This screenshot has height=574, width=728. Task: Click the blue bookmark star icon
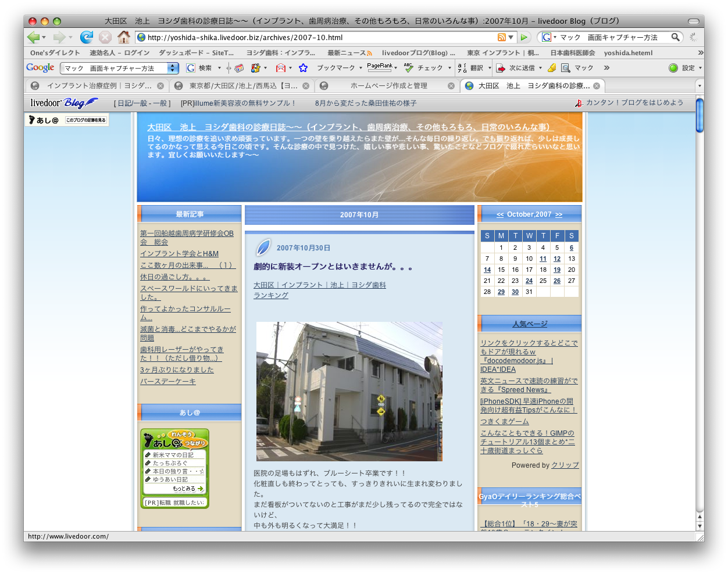[303, 68]
